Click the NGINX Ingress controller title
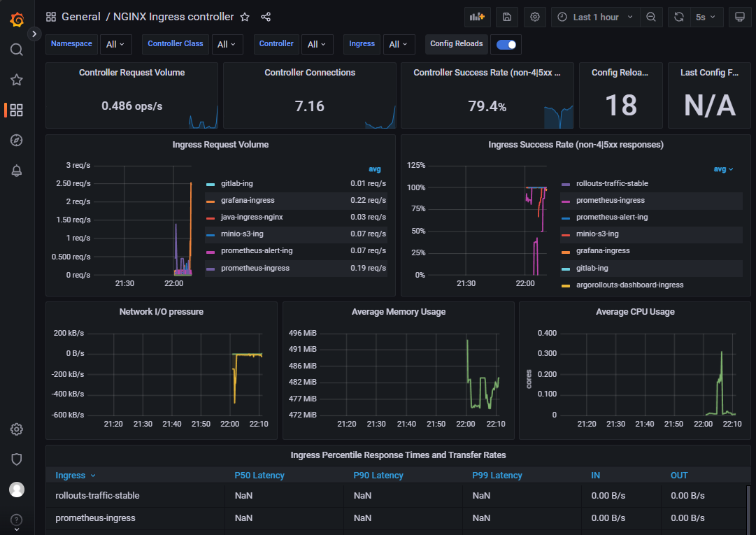Screen dimensions: 756x535 tap(173, 17)
